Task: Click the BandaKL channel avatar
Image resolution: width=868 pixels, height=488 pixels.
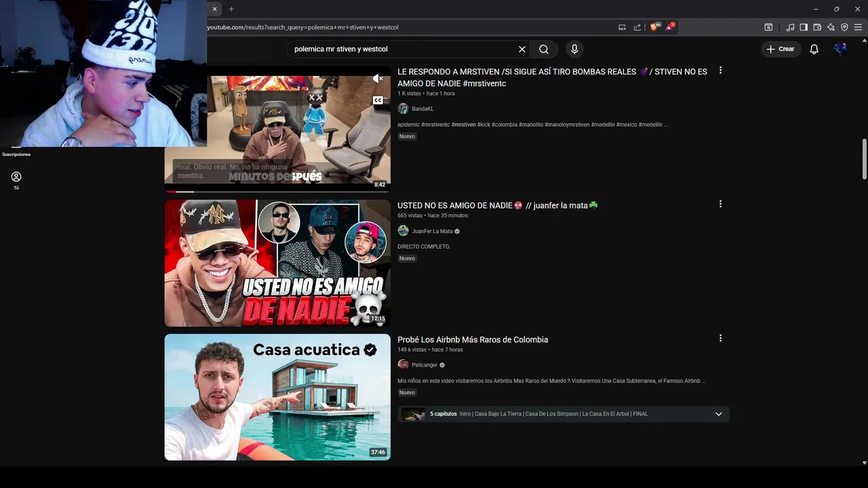Action: click(x=403, y=108)
